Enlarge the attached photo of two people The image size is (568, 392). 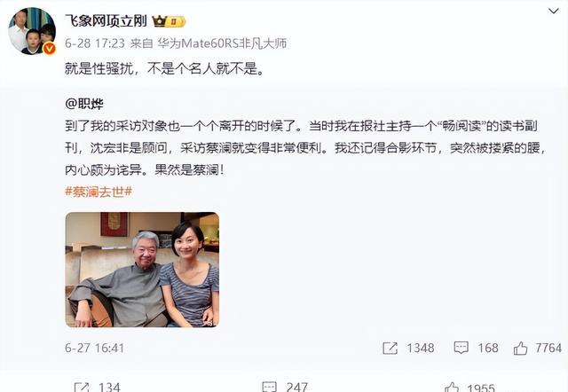point(142,270)
